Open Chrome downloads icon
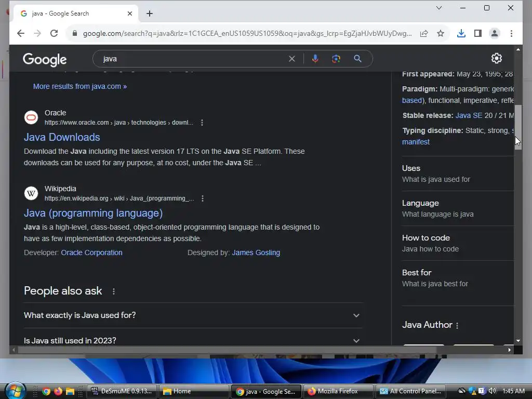The height and width of the screenshot is (399, 532). pos(461,33)
